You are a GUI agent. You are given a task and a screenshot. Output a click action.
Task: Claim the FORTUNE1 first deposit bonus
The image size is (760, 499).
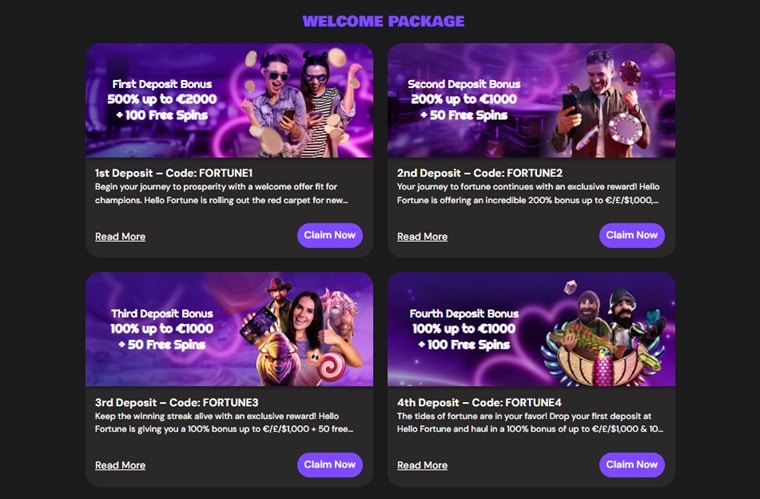coord(330,235)
